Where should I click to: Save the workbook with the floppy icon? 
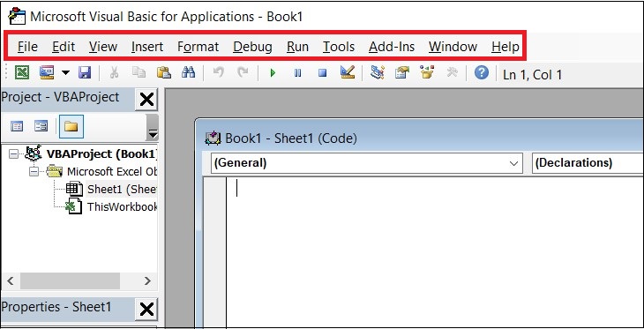85,72
